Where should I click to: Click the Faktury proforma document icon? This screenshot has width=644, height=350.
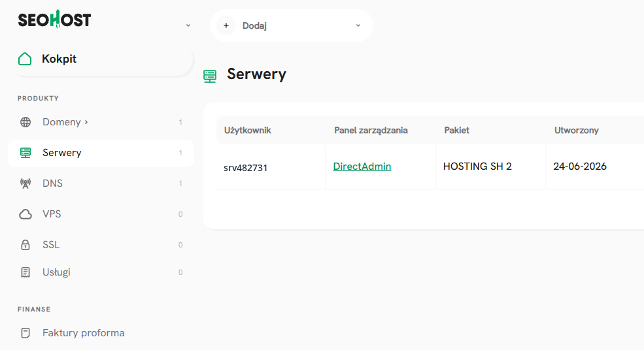[25, 333]
